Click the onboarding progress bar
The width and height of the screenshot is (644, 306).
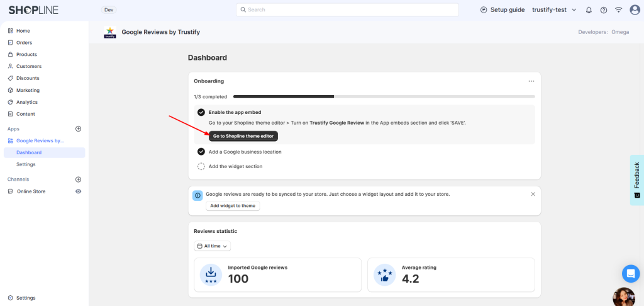click(x=384, y=97)
